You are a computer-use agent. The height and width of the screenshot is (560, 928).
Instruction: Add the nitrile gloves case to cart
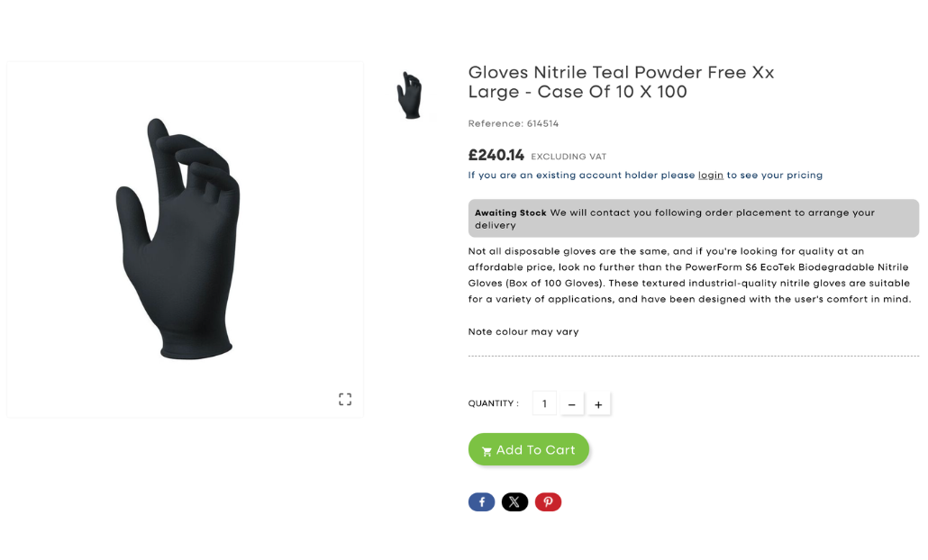pos(529,449)
